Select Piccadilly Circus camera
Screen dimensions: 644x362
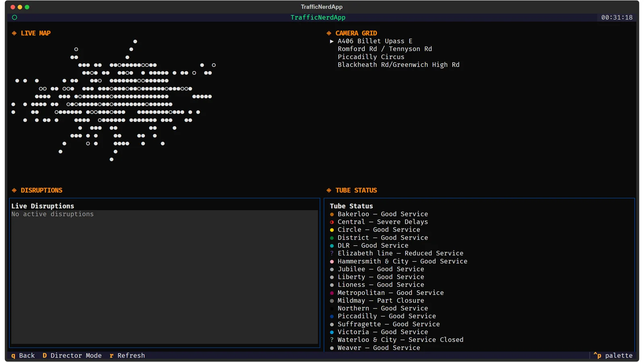pos(371,57)
